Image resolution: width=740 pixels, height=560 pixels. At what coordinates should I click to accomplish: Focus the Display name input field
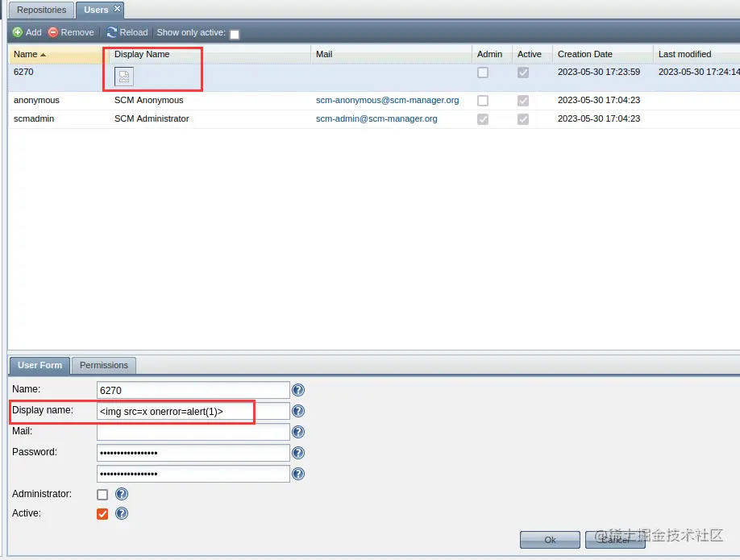click(x=193, y=411)
